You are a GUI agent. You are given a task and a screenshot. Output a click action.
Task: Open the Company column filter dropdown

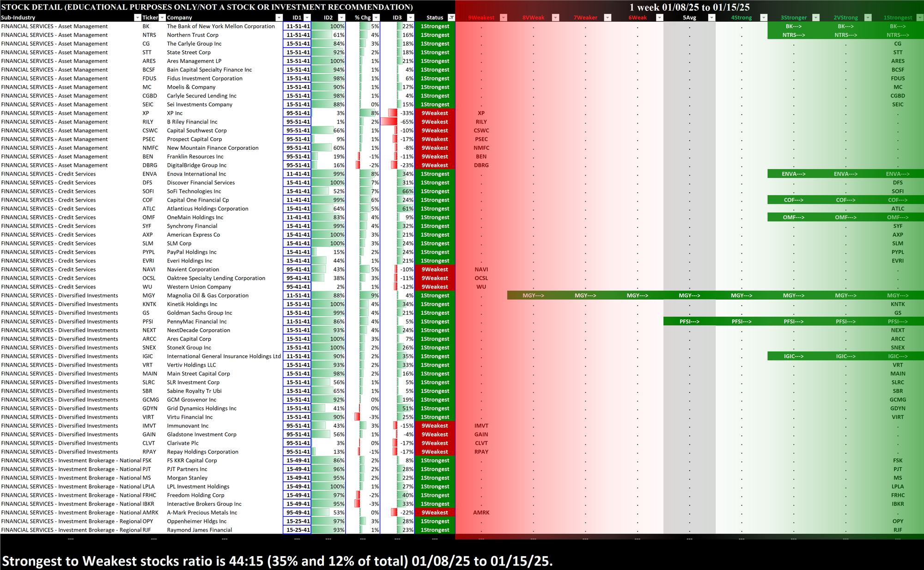[x=279, y=18]
